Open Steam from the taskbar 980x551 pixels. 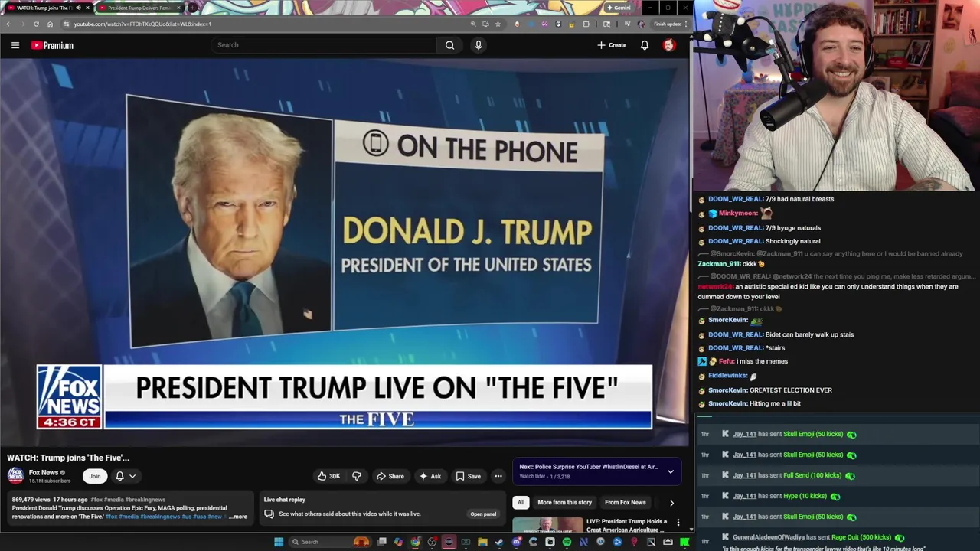pyautogui.click(x=500, y=542)
